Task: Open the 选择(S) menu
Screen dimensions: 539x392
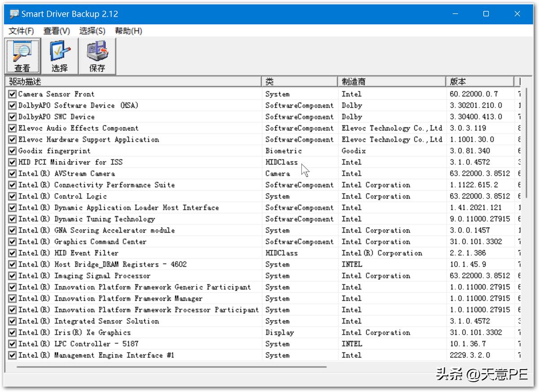Action: coord(92,31)
